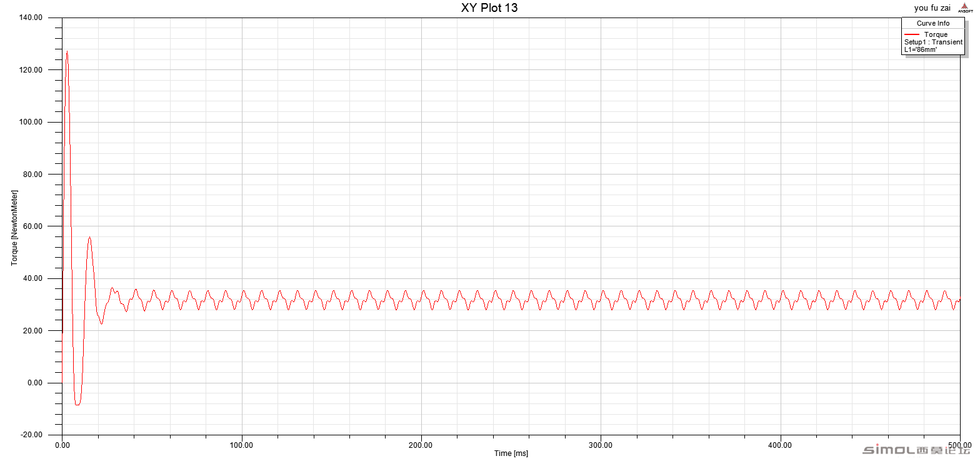The height and width of the screenshot is (461, 980).
Task: Click 'Setup1 : Transient' in the legend
Action: click(933, 42)
